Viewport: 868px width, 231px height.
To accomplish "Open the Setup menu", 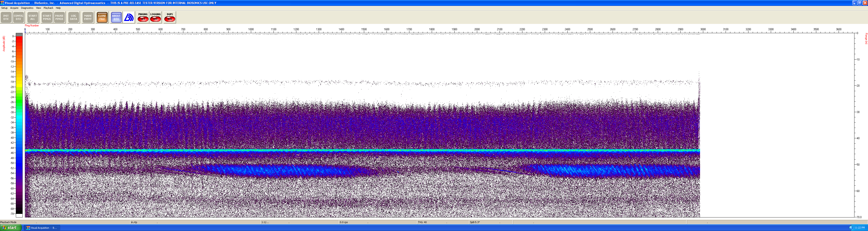I will point(4,8).
